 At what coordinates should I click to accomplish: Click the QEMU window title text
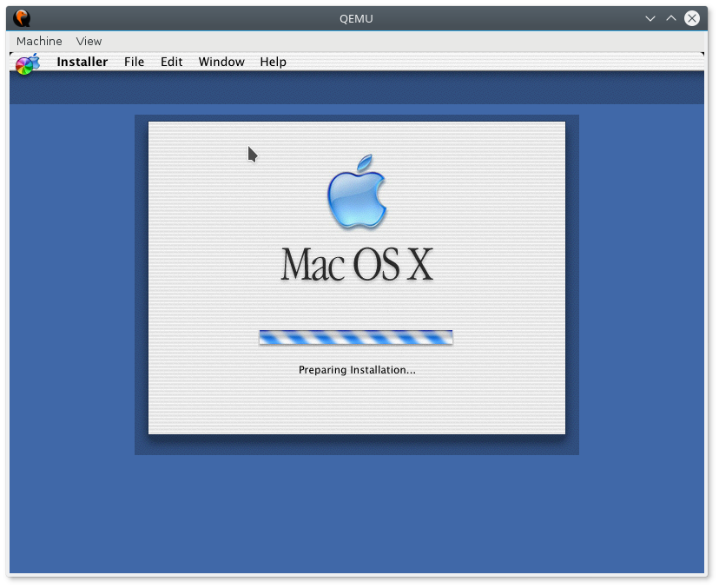(x=356, y=19)
